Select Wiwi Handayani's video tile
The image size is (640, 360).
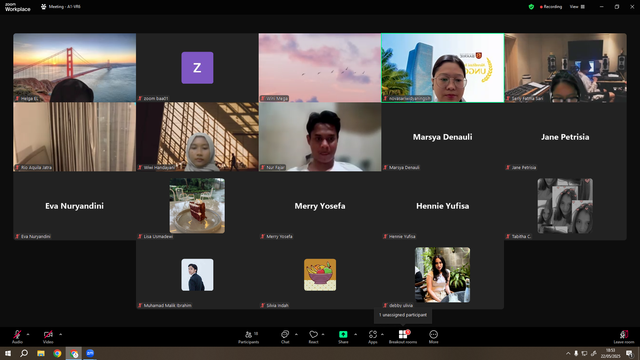(197, 137)
